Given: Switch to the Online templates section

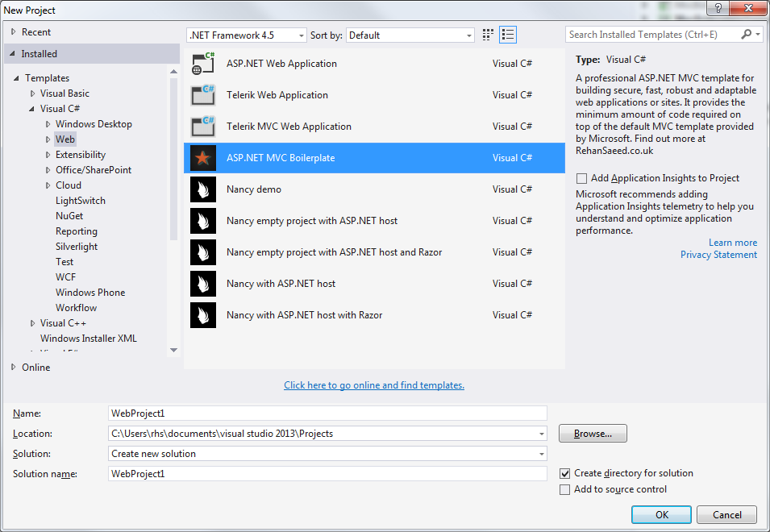Looking at the screenshot, I should (x=36, y=367).
